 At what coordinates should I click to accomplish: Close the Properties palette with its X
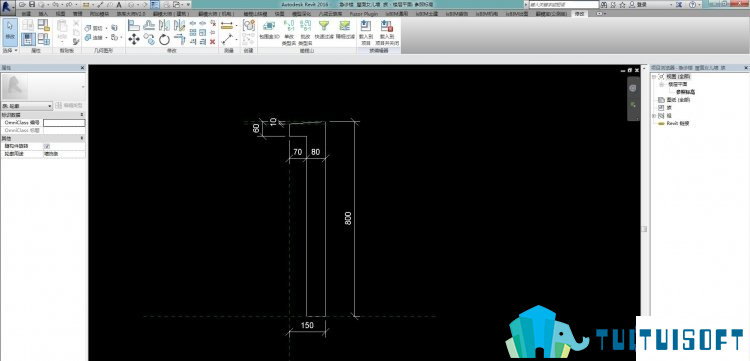coord(83,68)
